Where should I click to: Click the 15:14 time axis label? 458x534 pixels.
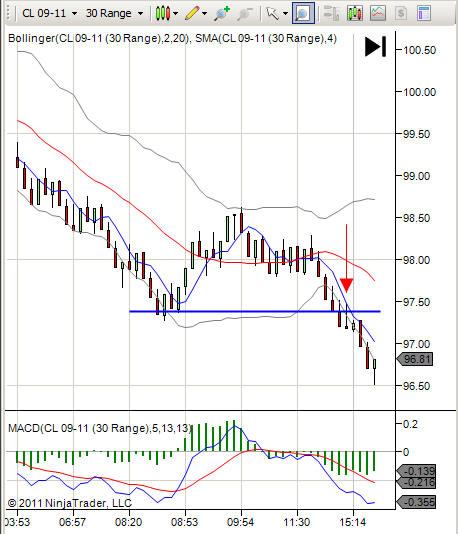tap(353, 522)
